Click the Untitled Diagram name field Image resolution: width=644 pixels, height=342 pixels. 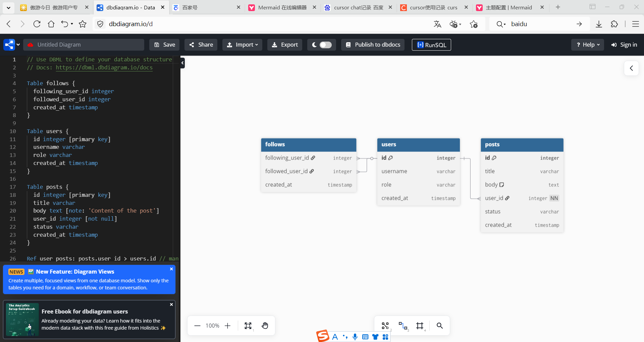pos(84,45)
